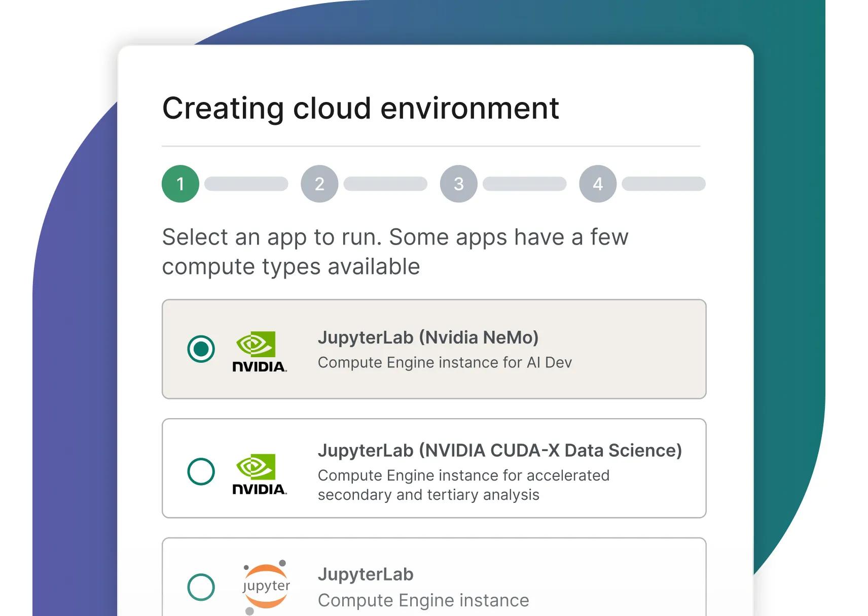The image size is (868, 616).
Task: Click the step 3 circle
Action: (458, 184)
